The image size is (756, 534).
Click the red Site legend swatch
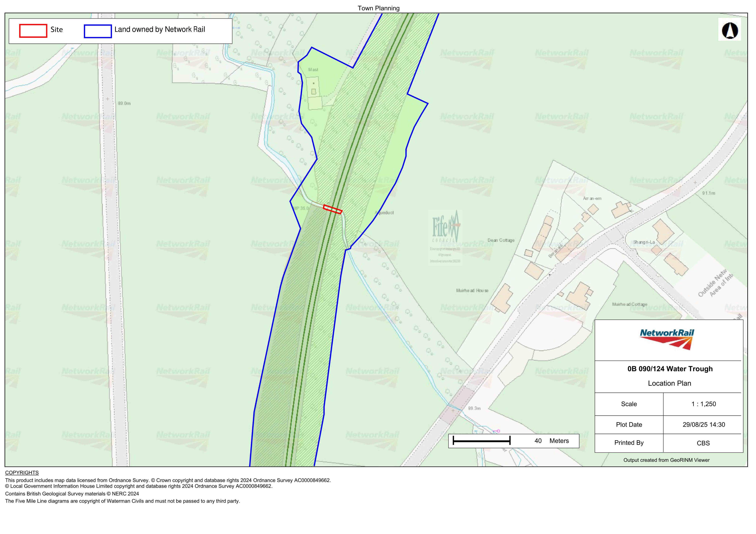33,31
